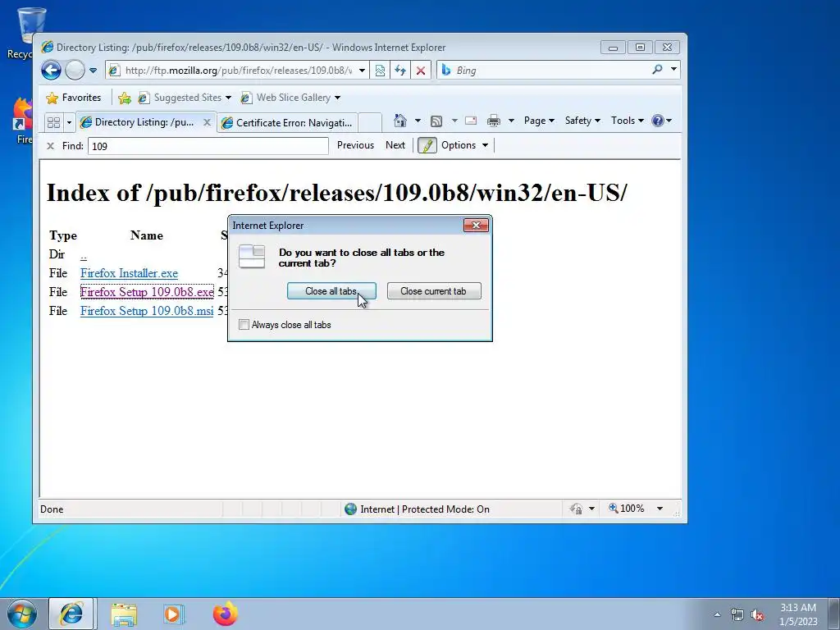Open Firefox Installer.exe link
This screenshot has height=630, width=840.
tap(129, 273)
